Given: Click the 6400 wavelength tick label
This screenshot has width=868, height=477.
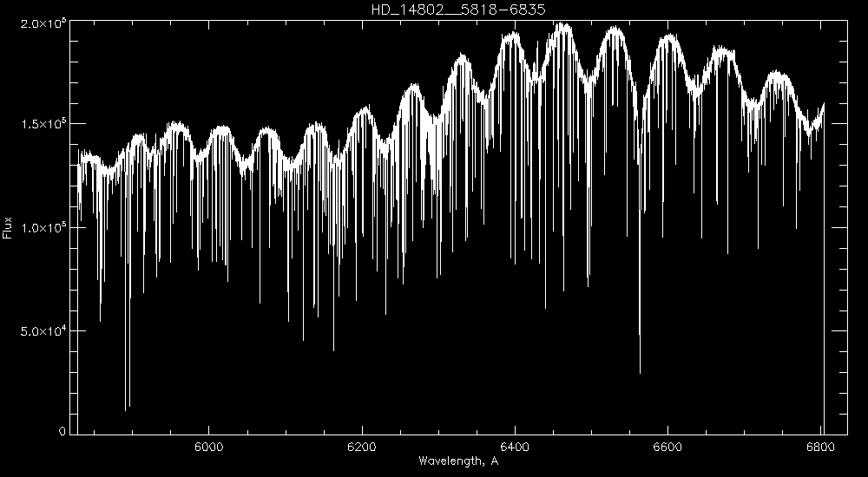Looking at the screenshot, I should [515, 448].
